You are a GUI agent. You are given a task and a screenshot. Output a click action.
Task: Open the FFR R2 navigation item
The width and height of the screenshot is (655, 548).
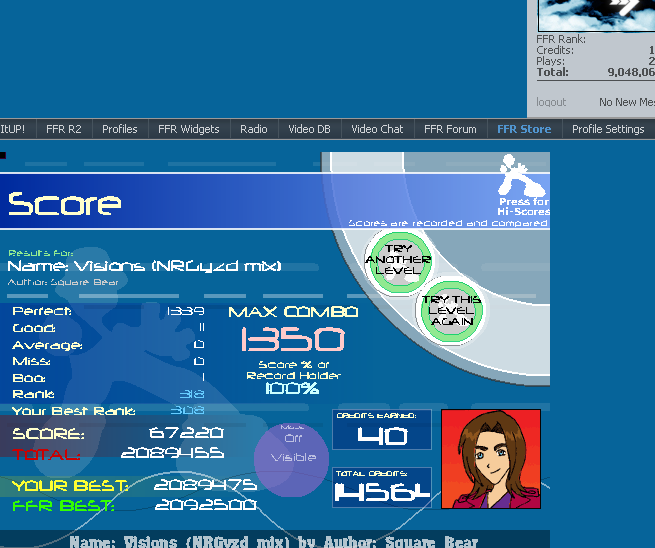[x=64, y=129]
